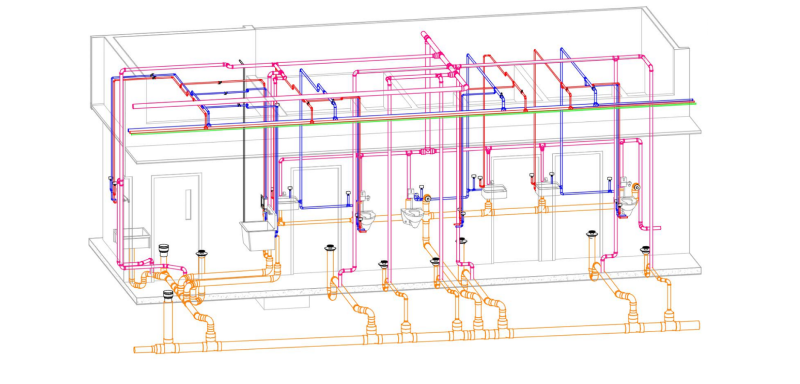Select the orange underground sewer main pipe
This screenshot has width=800, height=384.
(x=416, y=337)
